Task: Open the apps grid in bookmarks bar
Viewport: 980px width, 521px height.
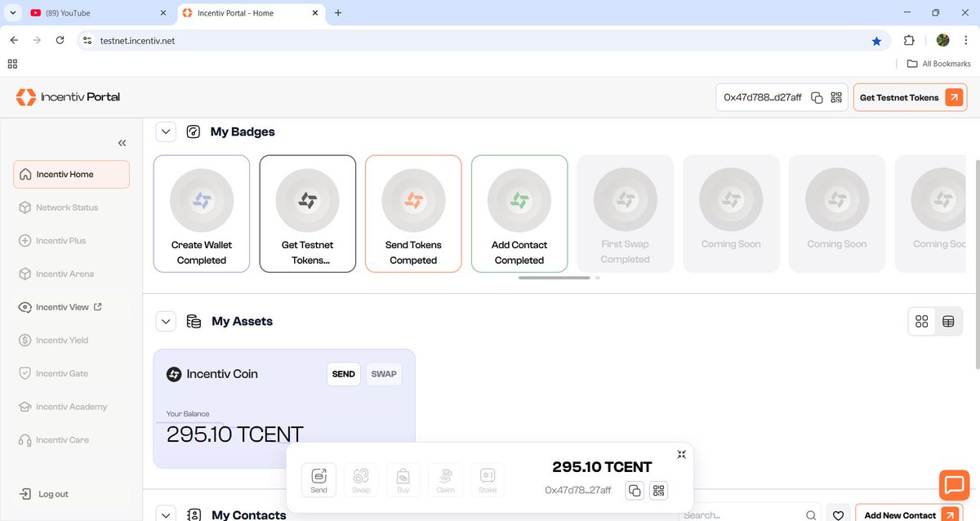Action: coord(12,64)
